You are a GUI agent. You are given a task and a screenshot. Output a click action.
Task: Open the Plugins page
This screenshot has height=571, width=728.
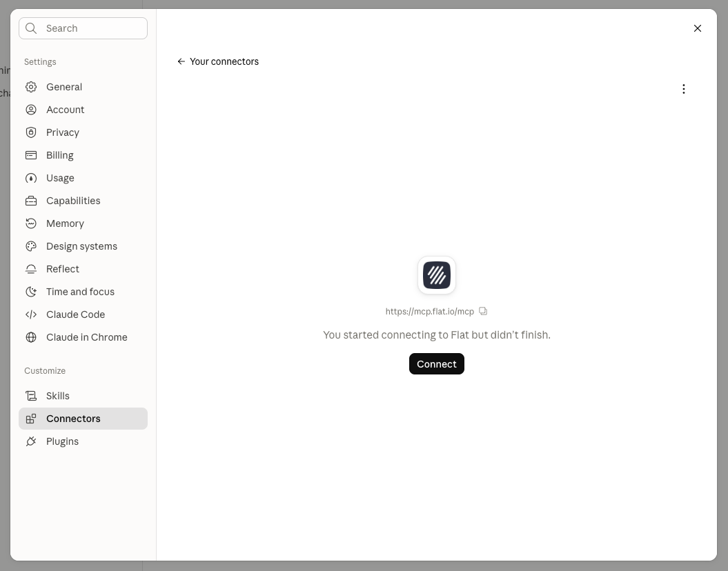tap(83, 441)
